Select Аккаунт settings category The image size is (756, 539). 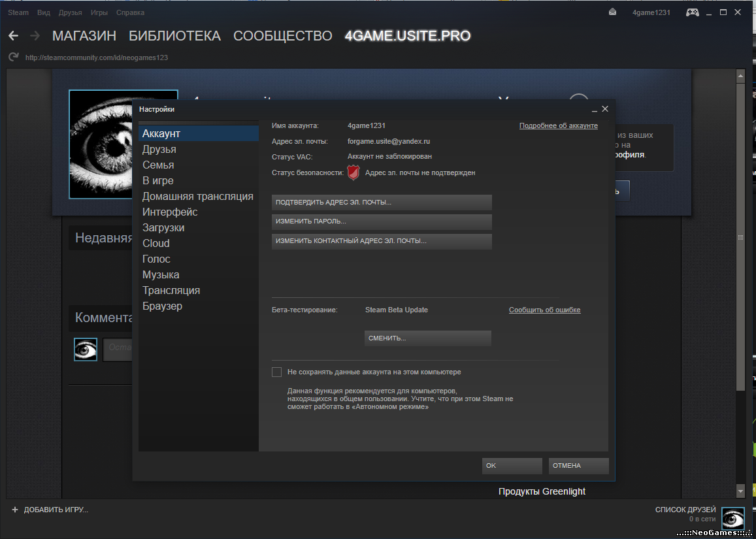[x=199, y=133]
